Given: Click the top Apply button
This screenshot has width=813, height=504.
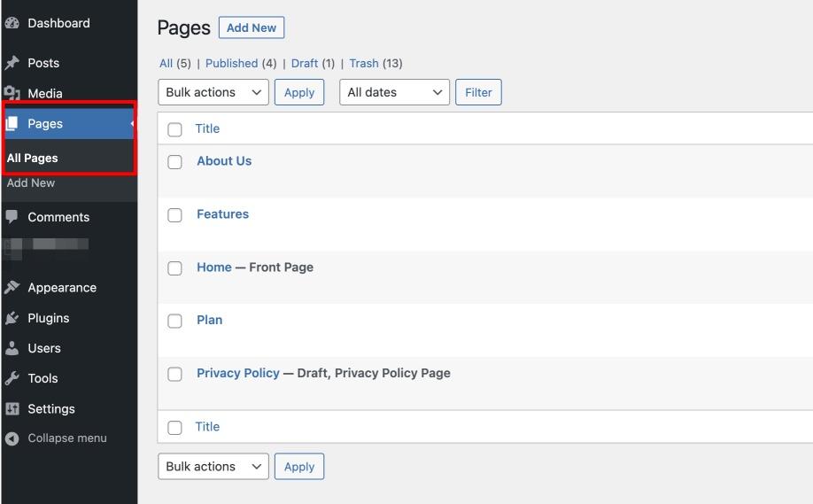Looking at the screenshot, I should pos(299,92).
